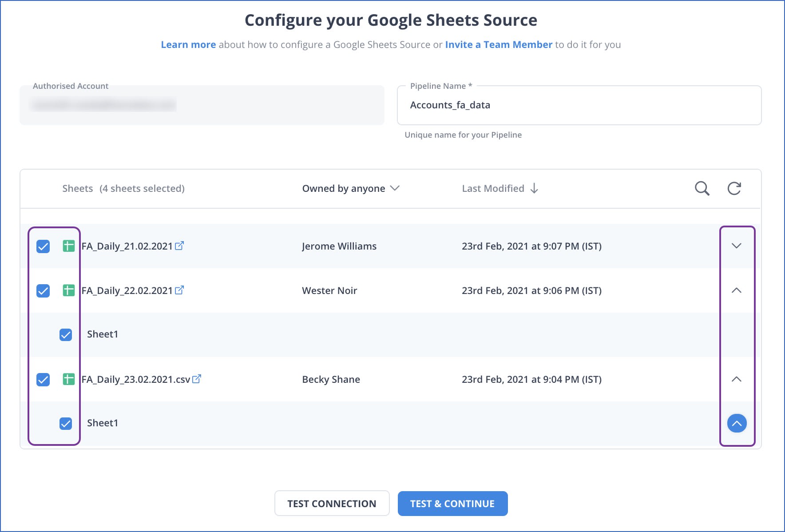The image size is (785, 532).
Task: Click green spreadsheet icon for FA_Daily_22.02.2021
Action: point(68,290)
